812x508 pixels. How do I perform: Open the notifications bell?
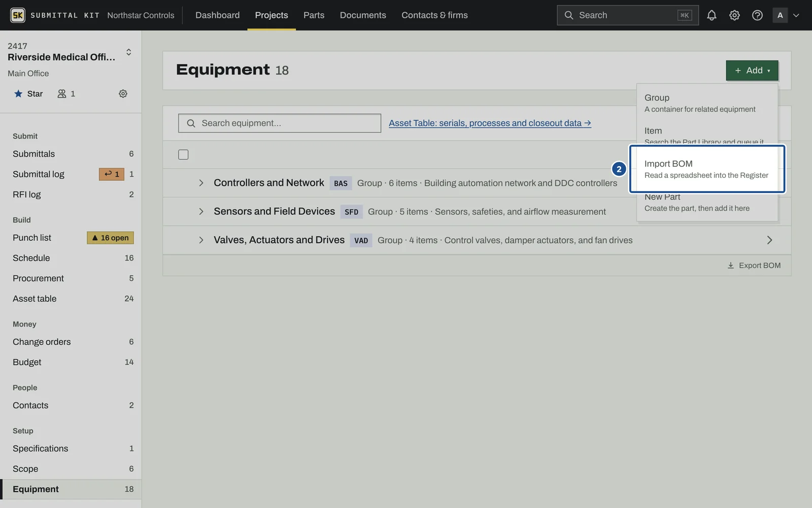[x=712, y=15]
